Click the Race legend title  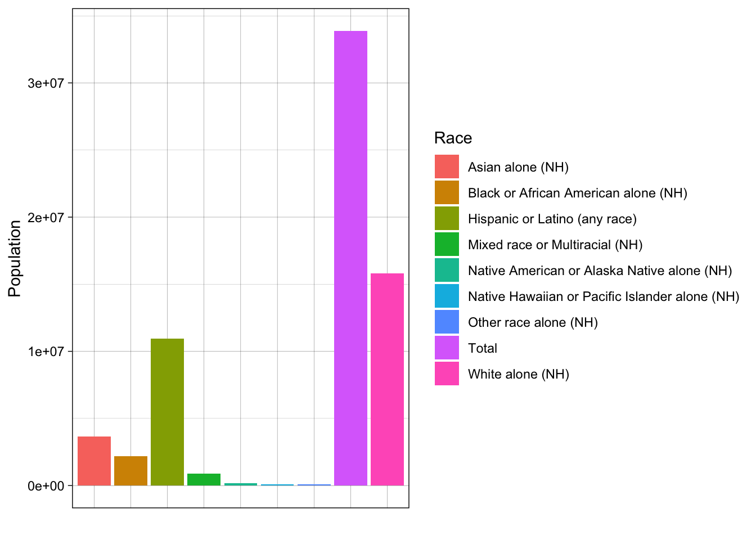click(453, 138)
